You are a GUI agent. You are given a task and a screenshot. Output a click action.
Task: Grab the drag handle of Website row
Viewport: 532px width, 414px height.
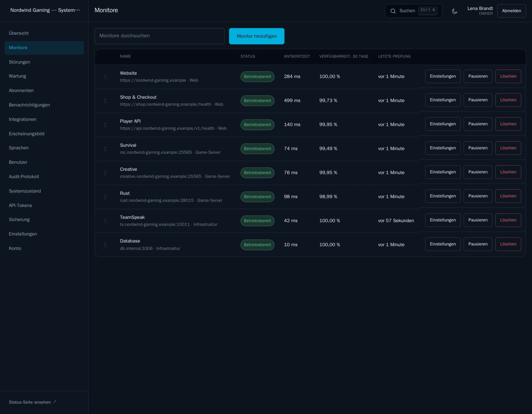(x=105, y=77)
